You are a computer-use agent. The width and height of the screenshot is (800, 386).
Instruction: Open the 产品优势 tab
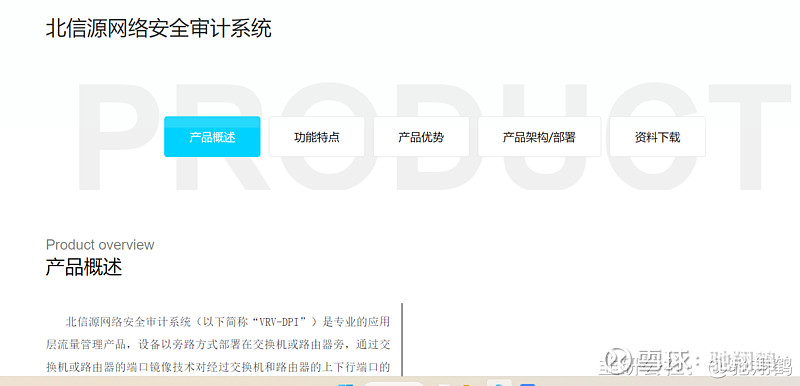(x=421, y=137)
